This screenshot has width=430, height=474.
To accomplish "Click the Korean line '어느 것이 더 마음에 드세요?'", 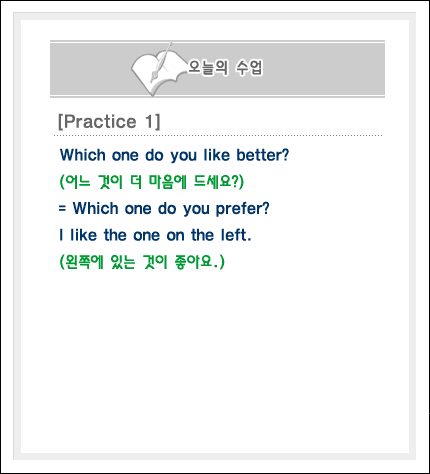I will tap(152, 182).
